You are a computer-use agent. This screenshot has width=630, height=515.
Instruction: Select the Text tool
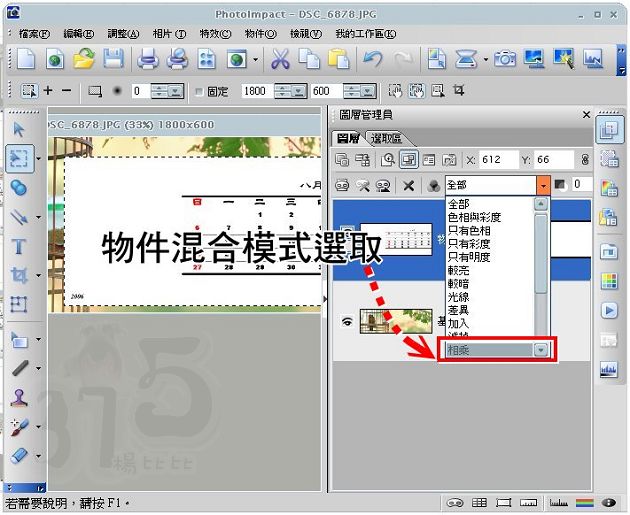pyautogui.click(x=18, y=246)
